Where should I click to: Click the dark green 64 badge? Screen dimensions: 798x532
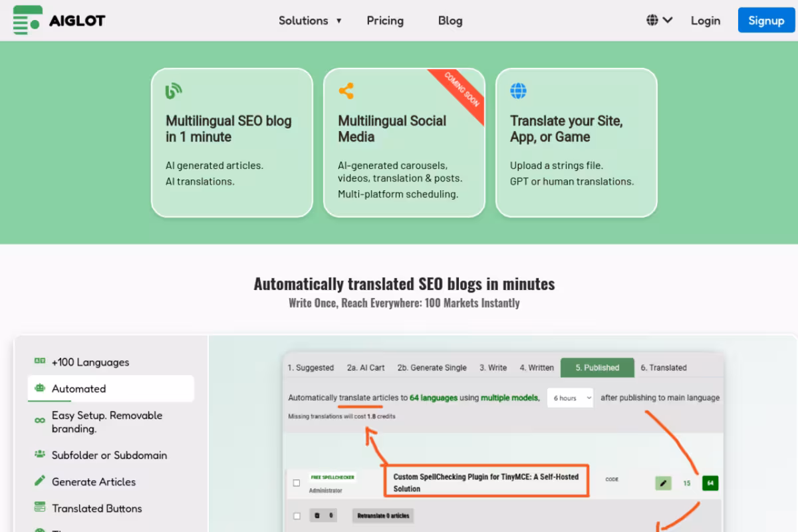click(710, 483)
